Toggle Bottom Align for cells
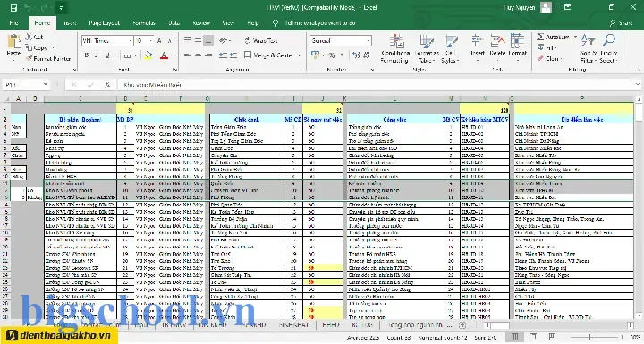 tap(208, 40)
